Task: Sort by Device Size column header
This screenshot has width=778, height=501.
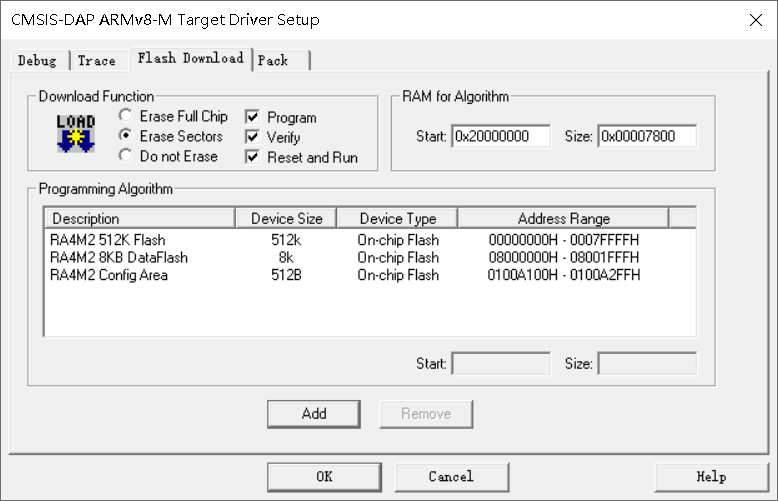Action: [286, 218]
